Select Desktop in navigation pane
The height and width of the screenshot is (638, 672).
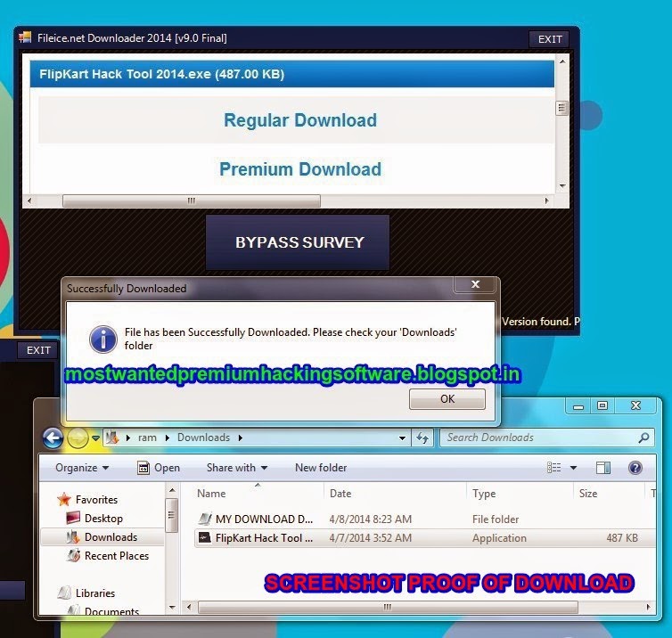point(103,519)
